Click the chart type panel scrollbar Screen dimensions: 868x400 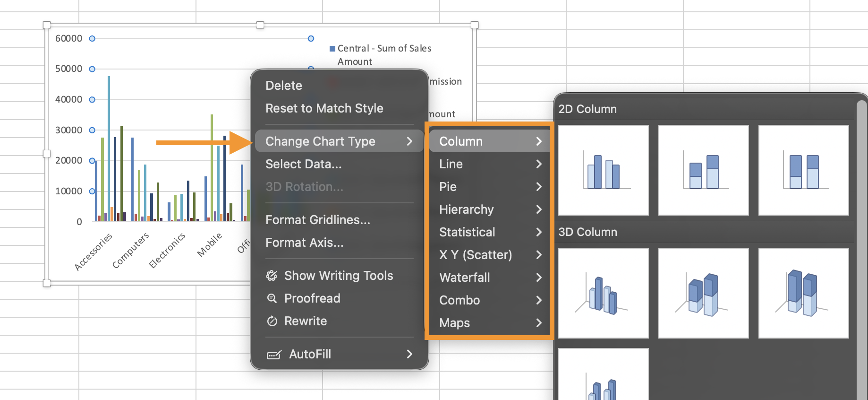click(x=861, y=236)
